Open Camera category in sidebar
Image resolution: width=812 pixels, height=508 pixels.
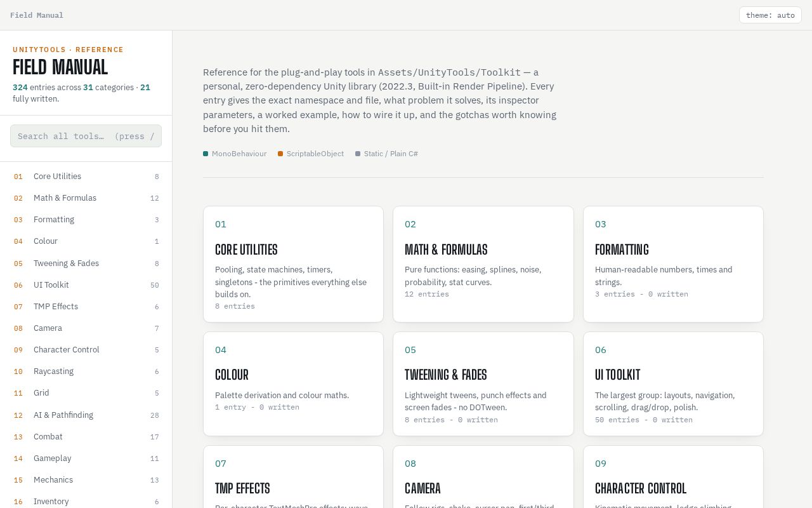pos(86,328)
